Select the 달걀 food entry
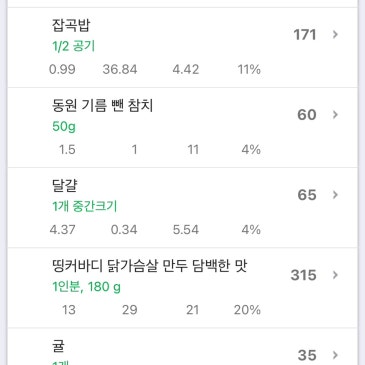The width and height of the screenshot is (365, 365). point(182,208)
